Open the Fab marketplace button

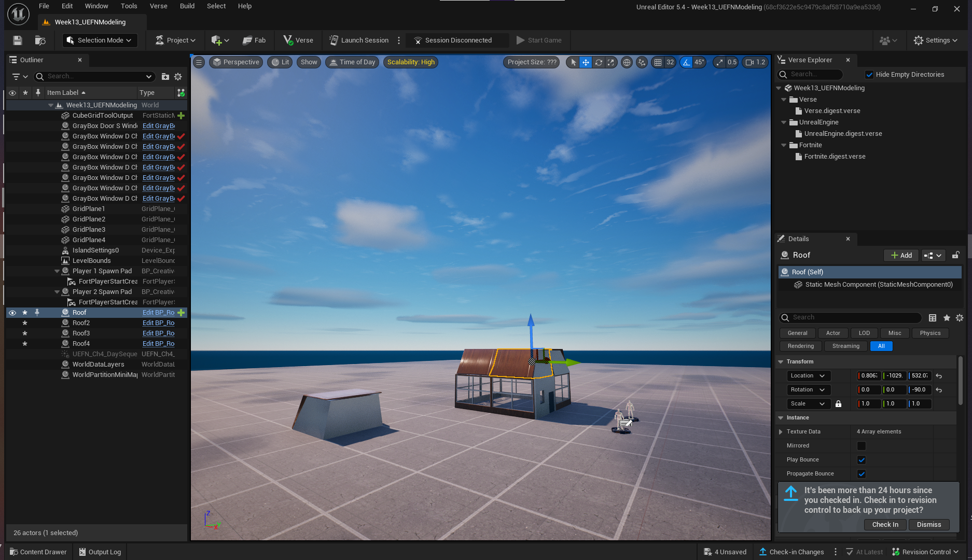[x=254, y=40]
